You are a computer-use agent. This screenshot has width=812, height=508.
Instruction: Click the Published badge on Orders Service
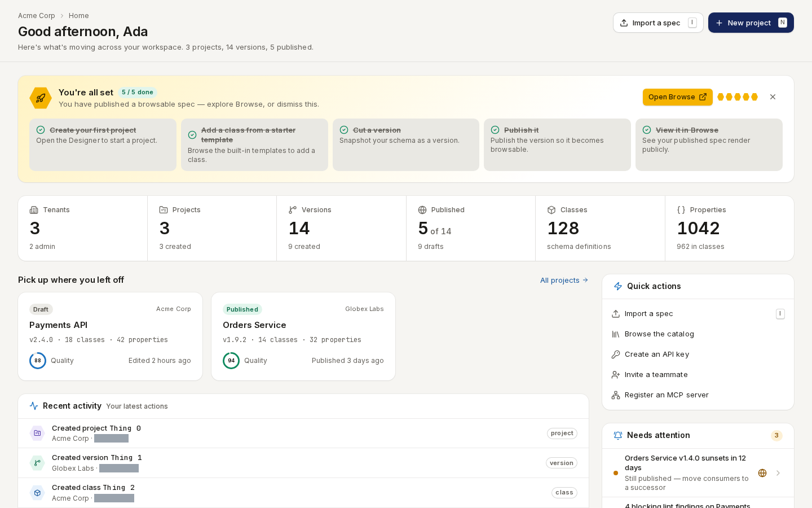(242, 309)
